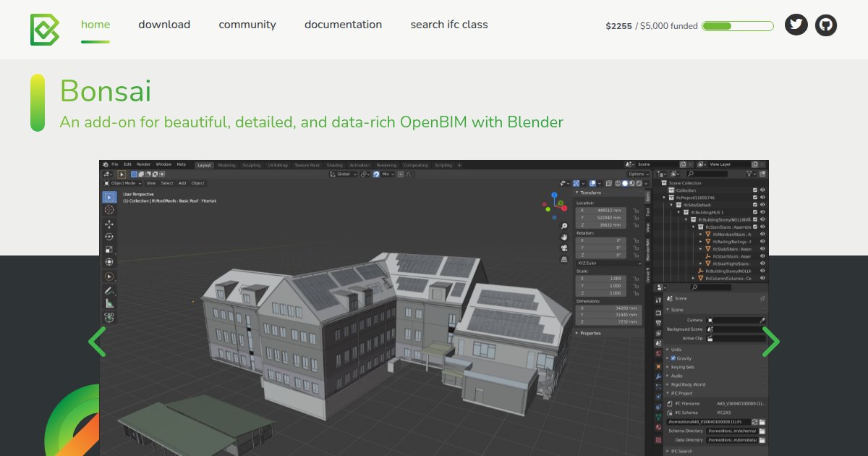Click the Bonsai heading
This screenshot has height=456, width=868.
[106, 91]
